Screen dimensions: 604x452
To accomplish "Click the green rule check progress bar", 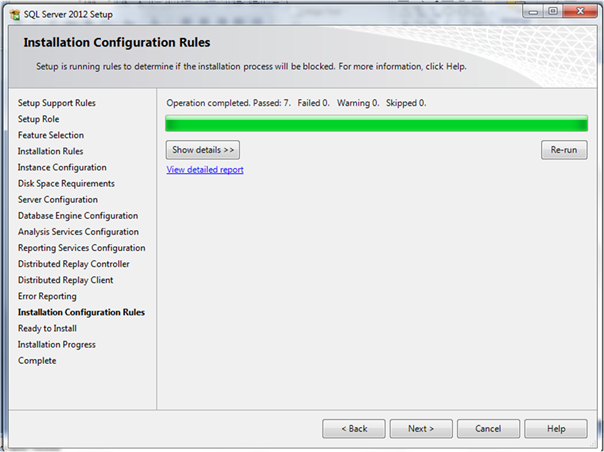I will [x=377, y=123].
